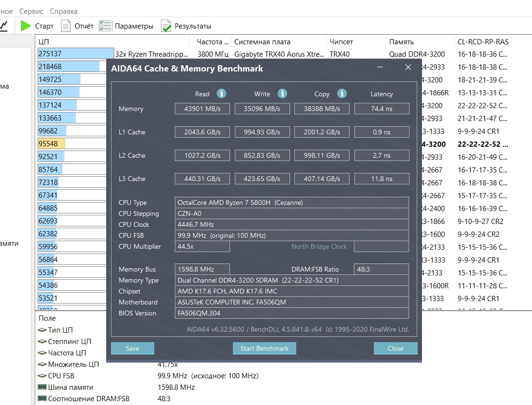
Task: Click the Memory Type field Dual Channel DDR4-3200
Action: (292, 280)
